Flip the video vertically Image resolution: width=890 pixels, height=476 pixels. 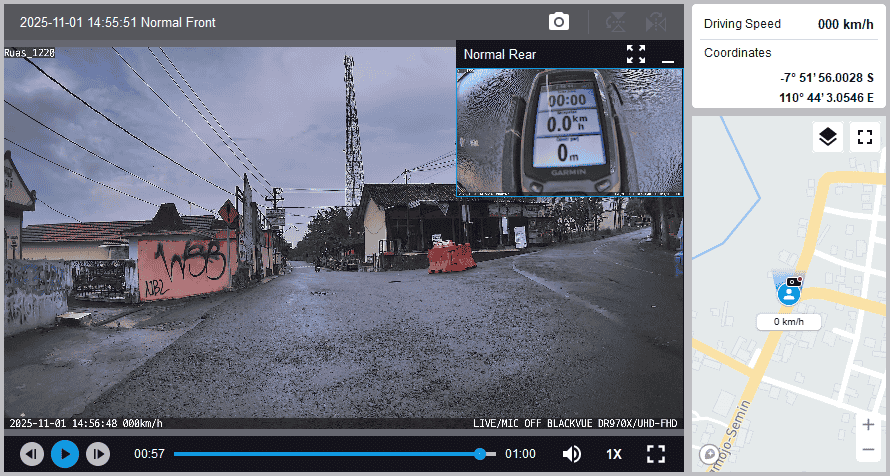pos(617,21)
